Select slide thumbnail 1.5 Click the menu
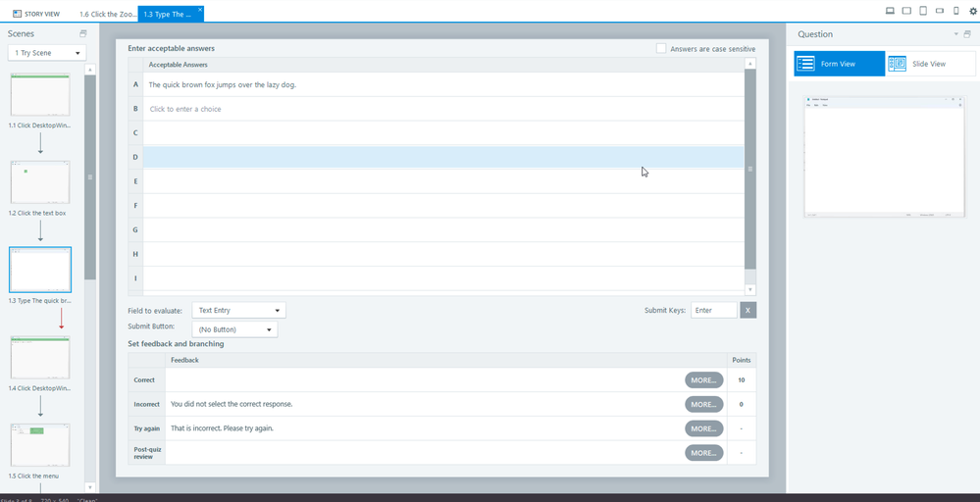The image size is (980, 502). coord(40,445)
